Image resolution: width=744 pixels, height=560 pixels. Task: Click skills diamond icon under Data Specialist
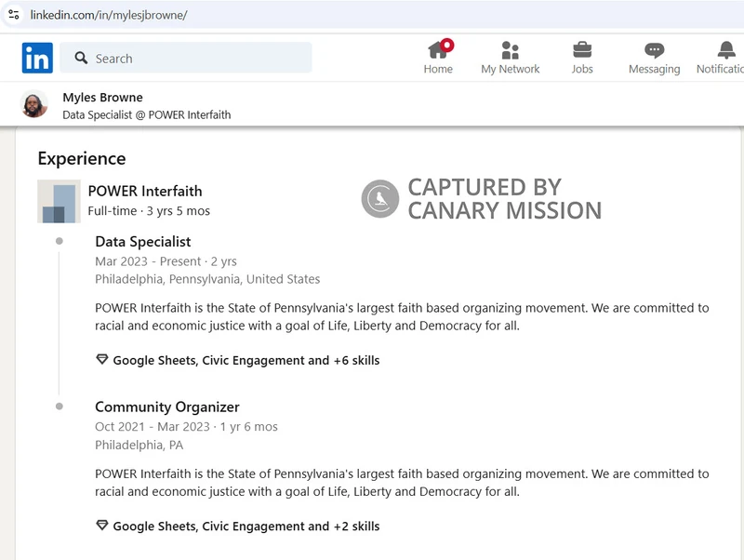[102, 359]
